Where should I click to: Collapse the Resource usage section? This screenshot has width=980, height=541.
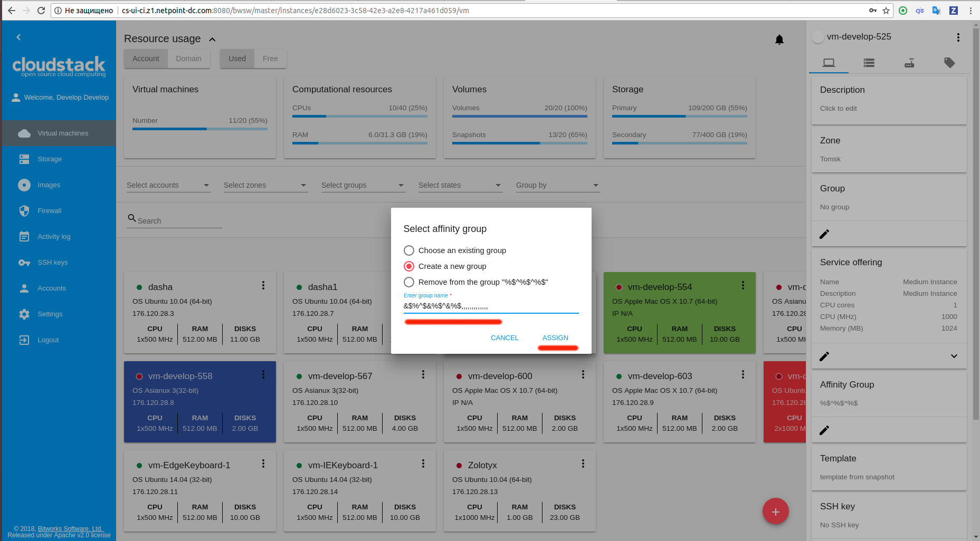(x=212, y=40)
